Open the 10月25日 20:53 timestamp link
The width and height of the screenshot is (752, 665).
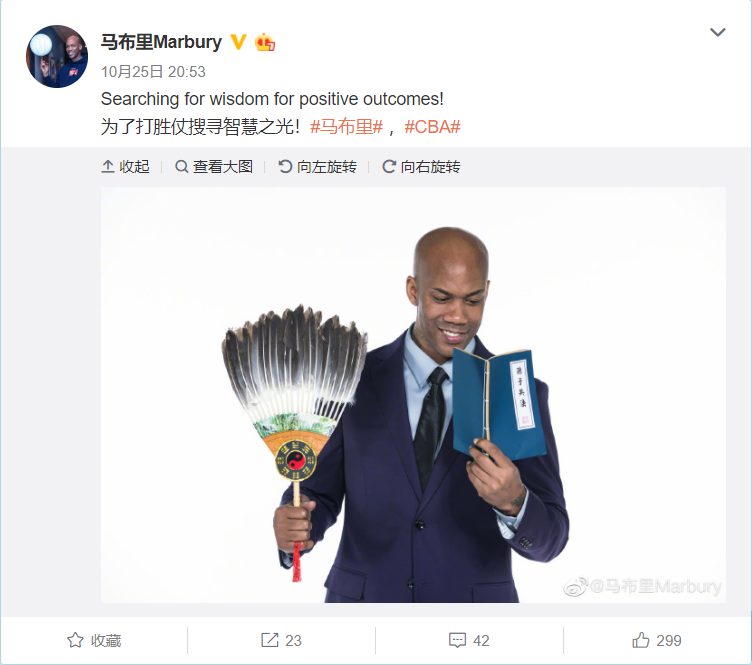pyautogui.click(x=153, y=72)
